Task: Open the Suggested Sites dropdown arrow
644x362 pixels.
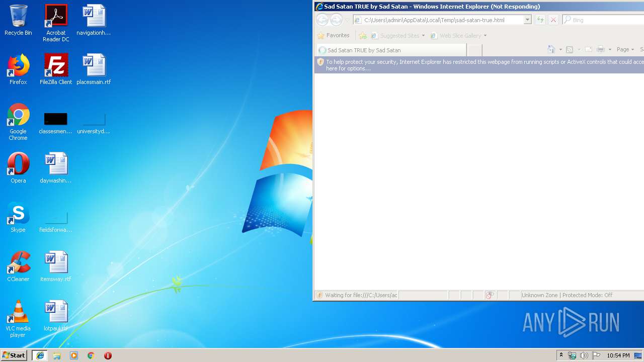Action: click(x=423, y=36)
